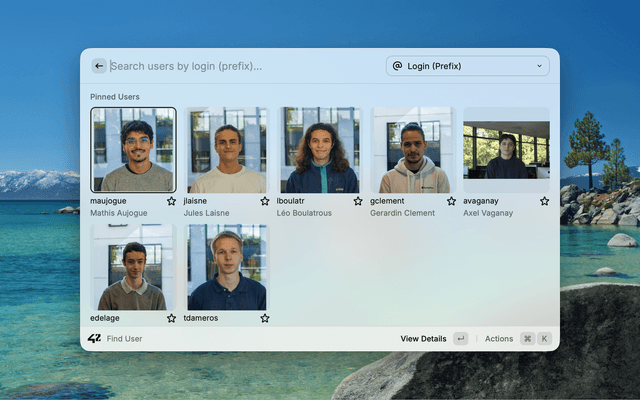Click star icon next to edelage
Image resolution: width=640 pixels, height=400 pixels.
tap(171, 318)
